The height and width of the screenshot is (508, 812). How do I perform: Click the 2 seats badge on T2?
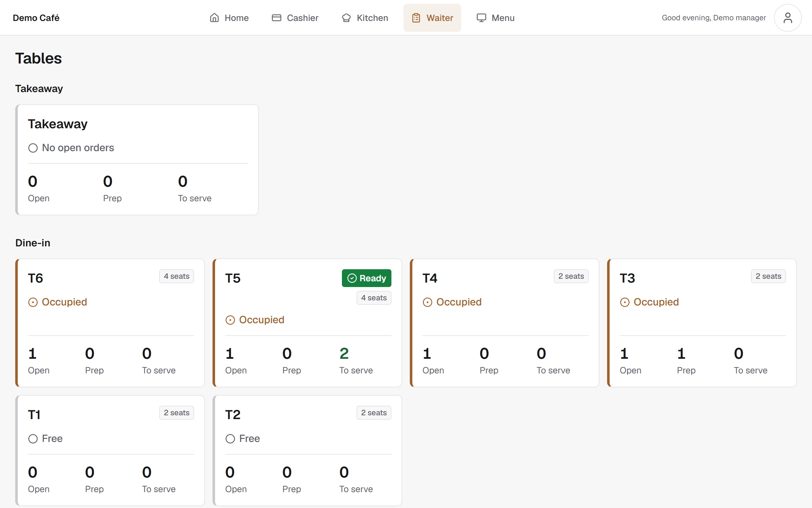click(x=374, y=412)
